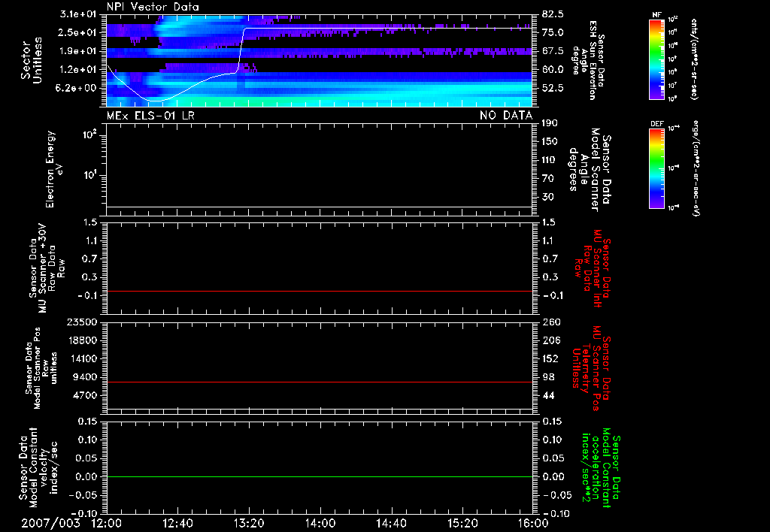Image resolution: width=770 pixels, height=532 pixels.
Task: Click the 152 telemetry axis tick
Action: click(x=551, y=358)
